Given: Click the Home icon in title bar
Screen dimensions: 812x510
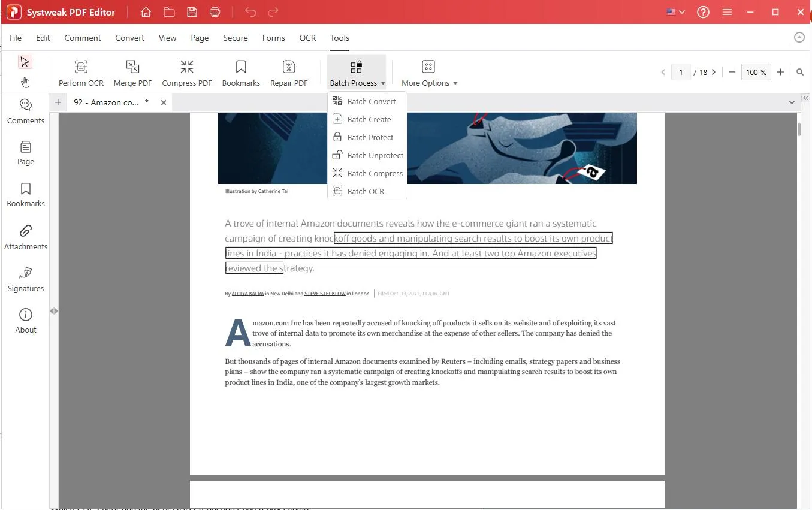Looking at the screenshot, I should coord(146,12).
